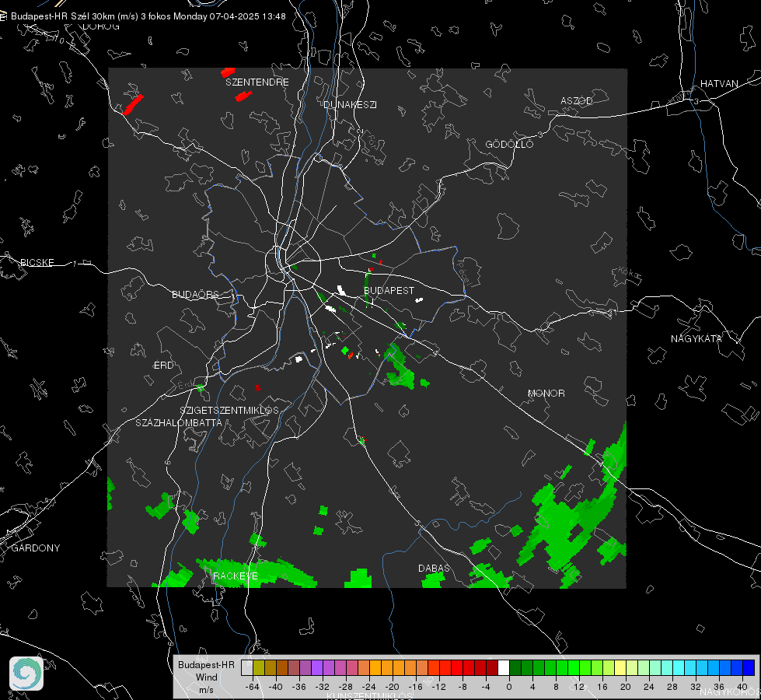
Task: Choose the olive swatch above -64
Action: 259,668
